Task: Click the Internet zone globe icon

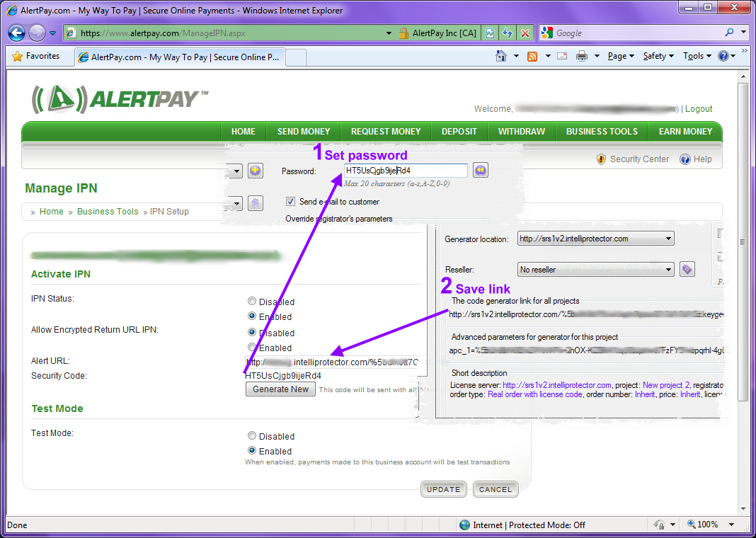Action: pyautogui.click(x=465, y=525)
